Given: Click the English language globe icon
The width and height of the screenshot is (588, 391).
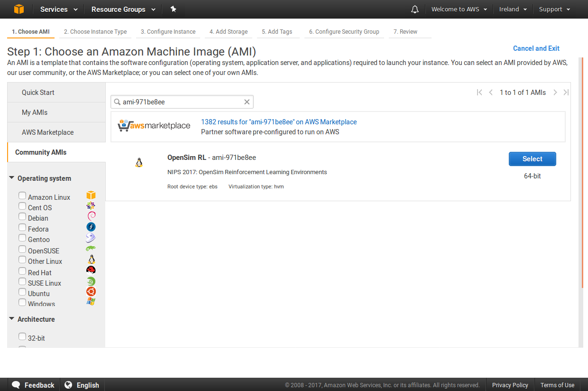Looking at the screenshot, I should pos(68,385).
